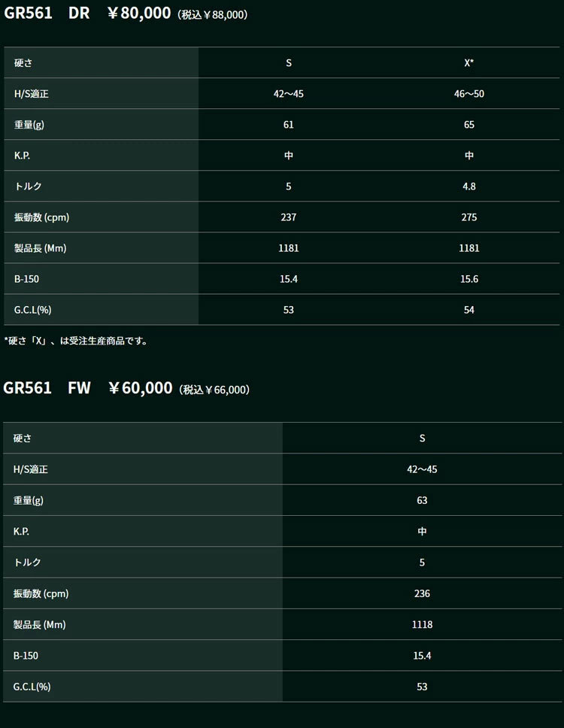Image resolution: width=564 pixels, height=728 pixels.
Task: Click the 63 weight value in FW table
Action: click(x=422, y=501)
